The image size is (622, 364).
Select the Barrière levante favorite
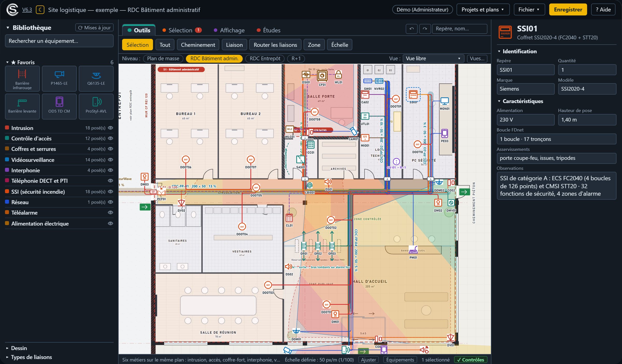click(x=22, y=106)
